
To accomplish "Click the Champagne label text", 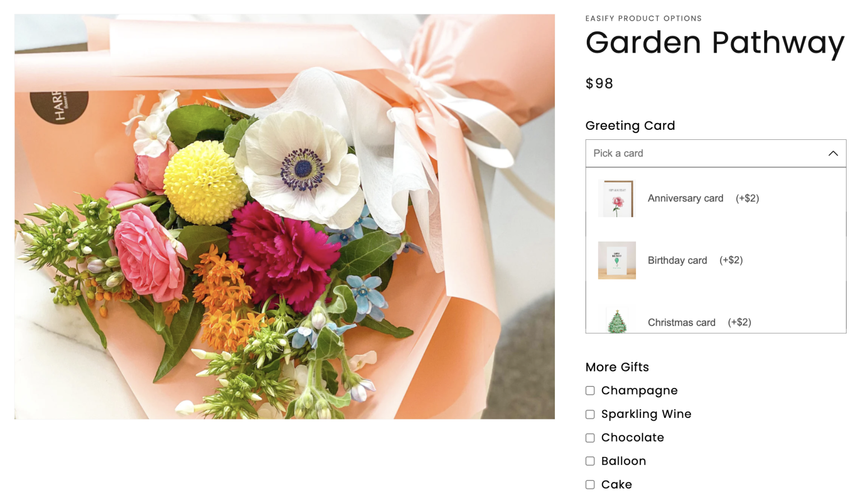I will point(639,390).
